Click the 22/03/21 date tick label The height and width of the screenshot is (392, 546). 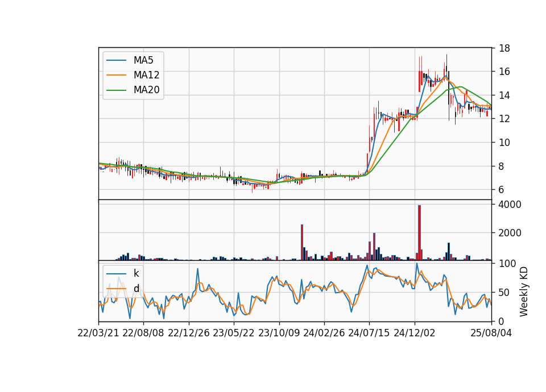[x=98, y=333]
